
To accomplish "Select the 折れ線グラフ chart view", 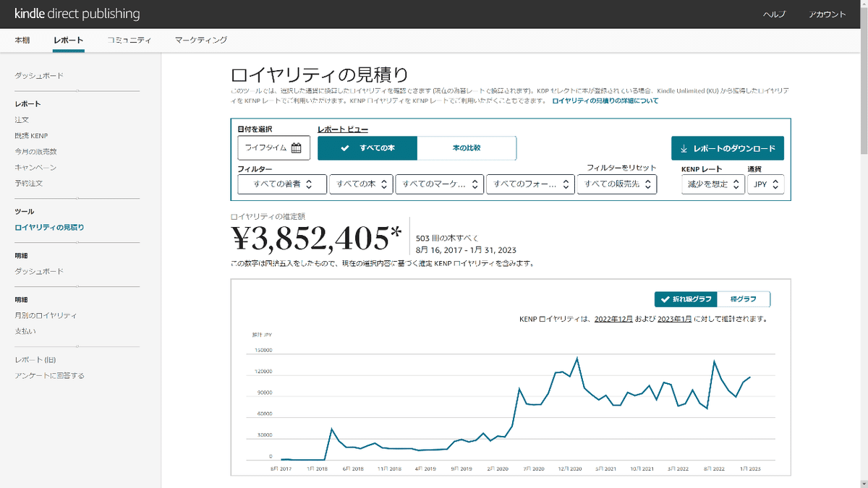I will [x=686, y=299].
